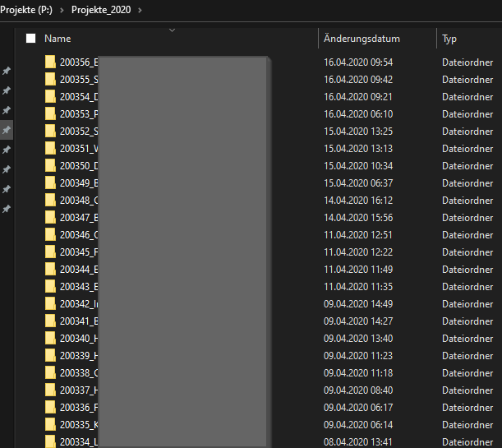Click folder name starting with 200337_

(79, 390)
